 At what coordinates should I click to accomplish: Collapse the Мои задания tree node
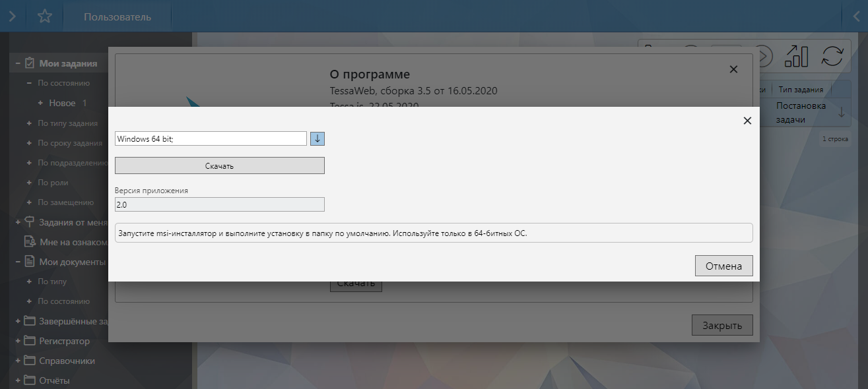(x=18, y=64)
